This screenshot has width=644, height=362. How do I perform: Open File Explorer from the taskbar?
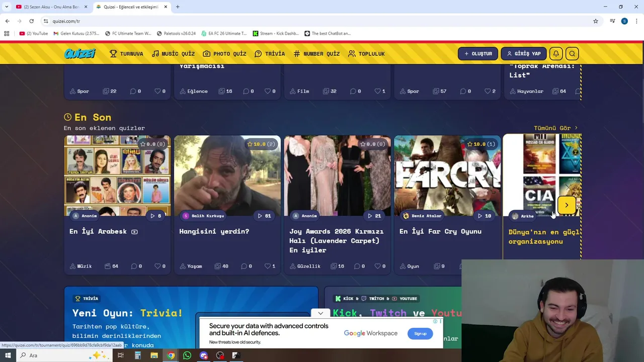point(154,355)
